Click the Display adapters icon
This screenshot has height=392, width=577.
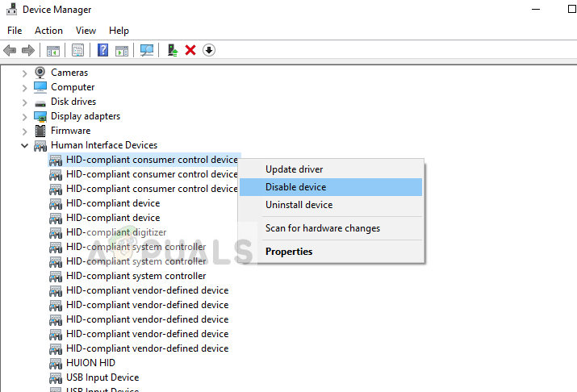click(40, 117)
